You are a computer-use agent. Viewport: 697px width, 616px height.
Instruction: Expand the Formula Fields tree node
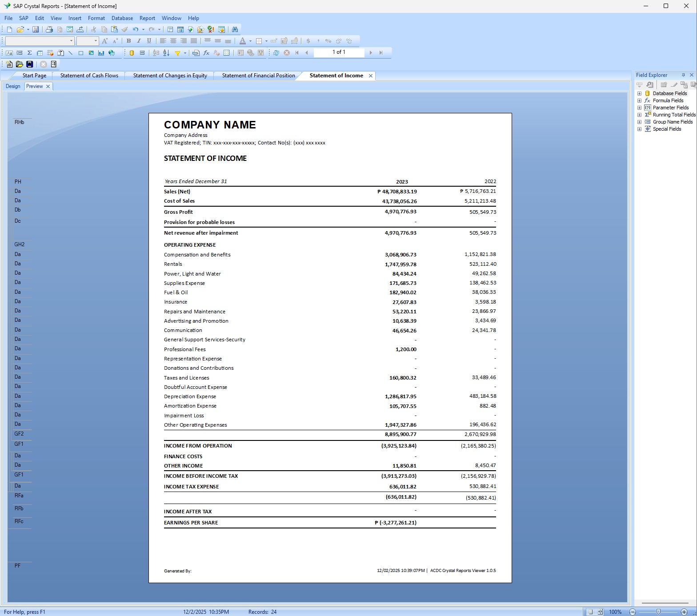pos(639,100)
